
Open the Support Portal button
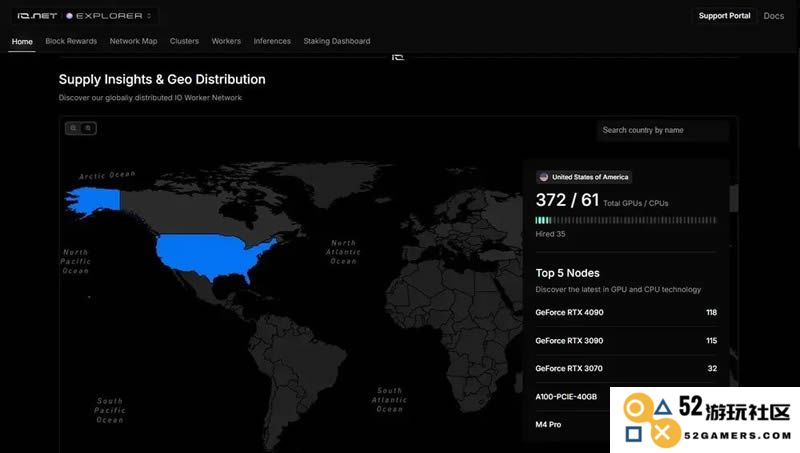tap(724, 16)
